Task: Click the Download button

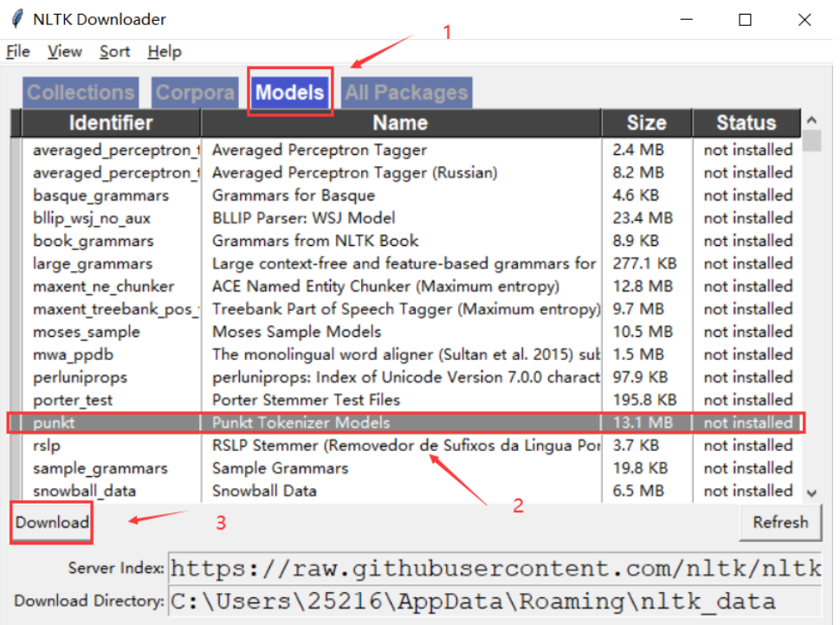Action: tap(52, 522)
